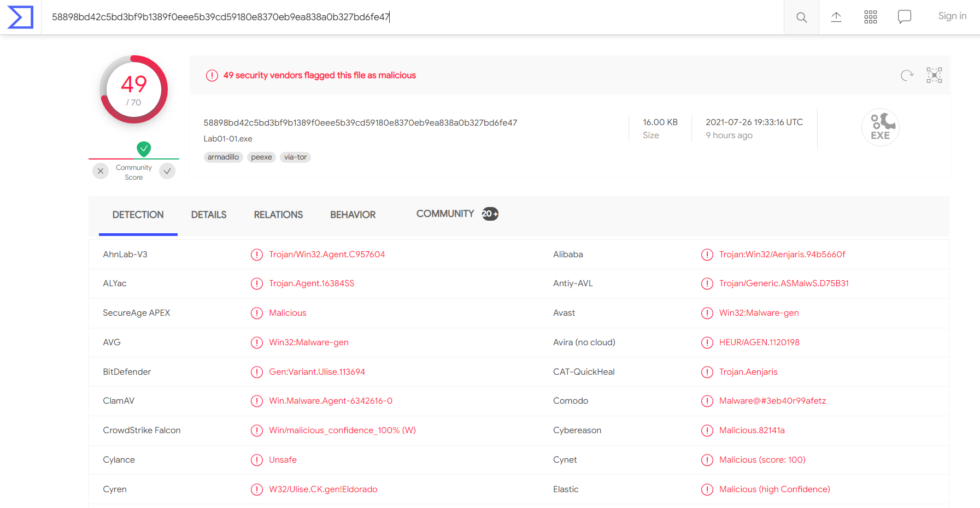Click W32/Ulise.CK.gen!Eldorado detection
The width and height of the screenshot is (980, 508).
point(323,489)
